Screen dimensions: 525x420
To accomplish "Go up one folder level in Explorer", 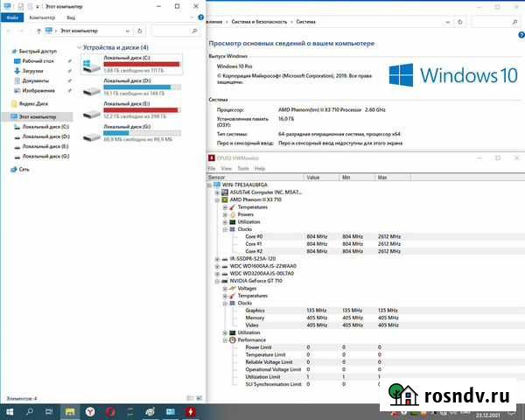I will [38, 31].
